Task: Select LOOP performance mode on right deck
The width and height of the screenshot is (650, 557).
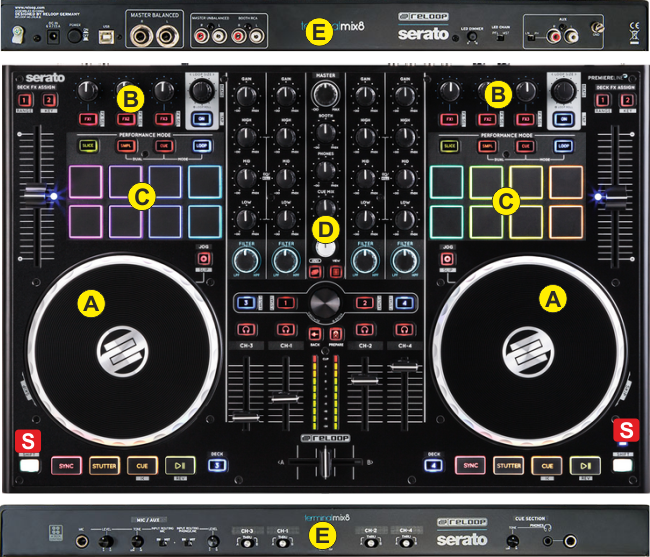Action: pyautogui.click(x=563, y=146)
